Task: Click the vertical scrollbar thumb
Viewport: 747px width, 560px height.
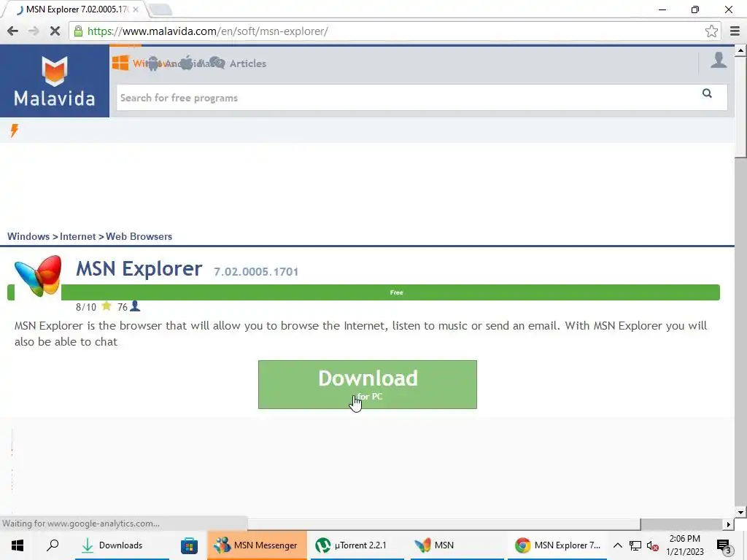Action: (740, 107)
